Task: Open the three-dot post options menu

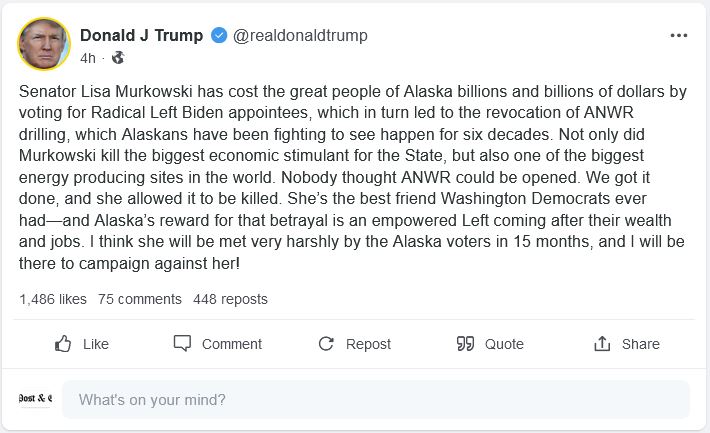Action: click(679, 36)
